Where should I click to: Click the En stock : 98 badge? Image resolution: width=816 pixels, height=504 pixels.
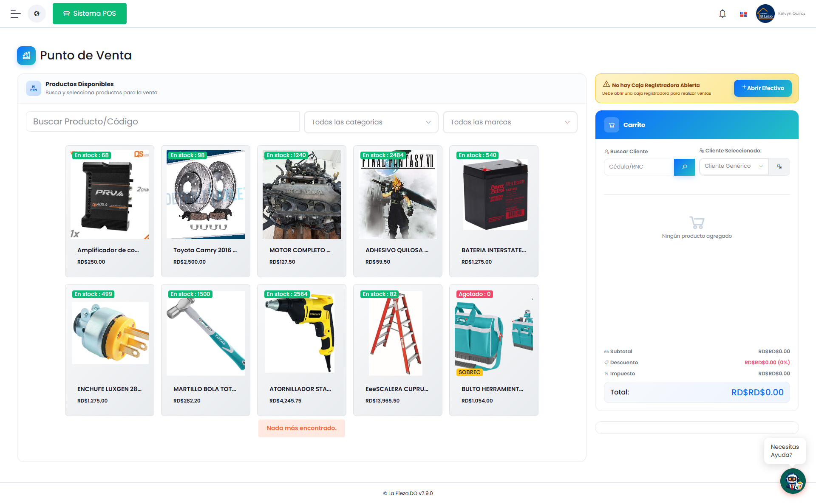click(x=187, y=155)
